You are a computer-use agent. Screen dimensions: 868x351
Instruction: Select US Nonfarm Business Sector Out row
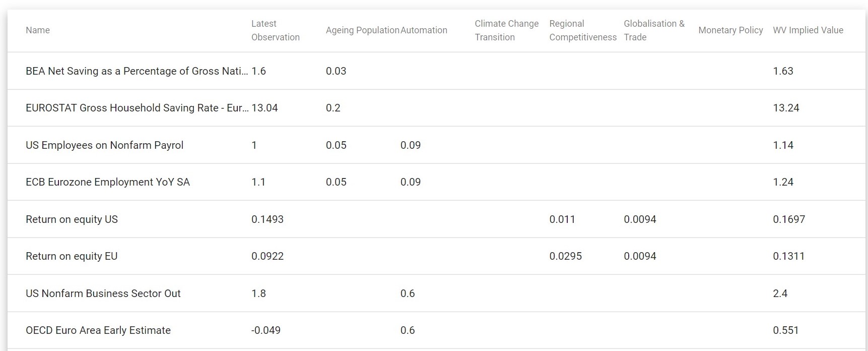pos(436,294)
